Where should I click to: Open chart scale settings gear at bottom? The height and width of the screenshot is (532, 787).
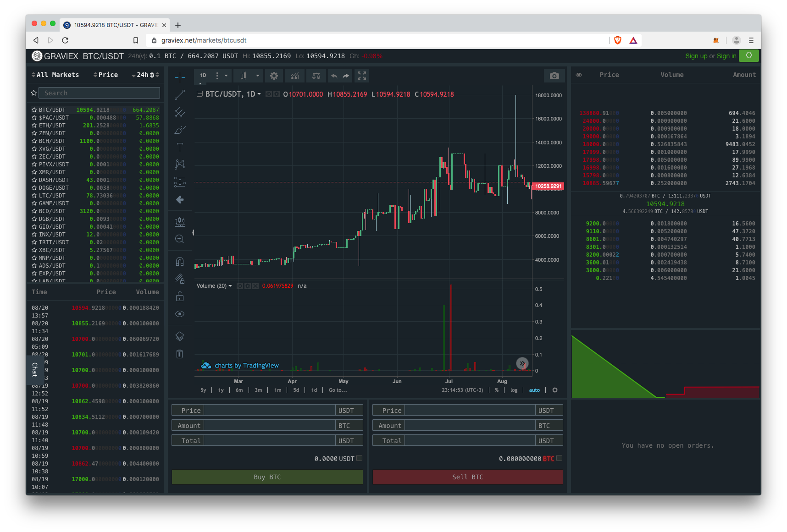tap(555, 390)
